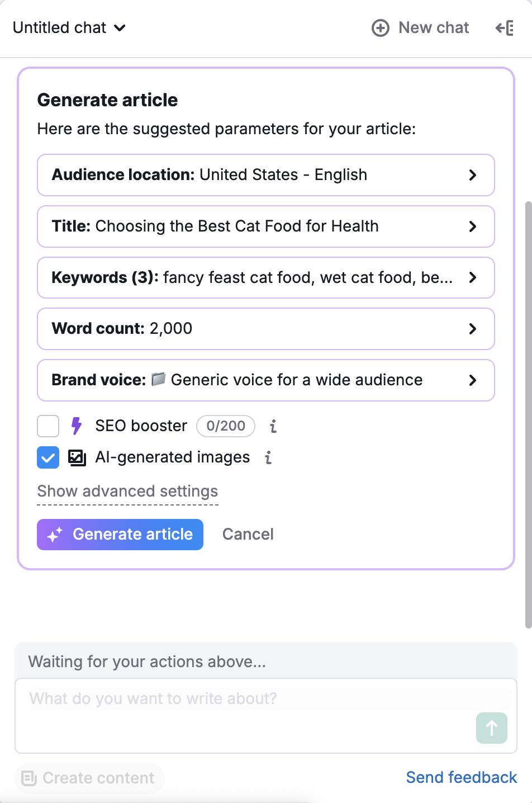Open a new chat
Viewport: 532px width, 803px height.
[420, 27]
